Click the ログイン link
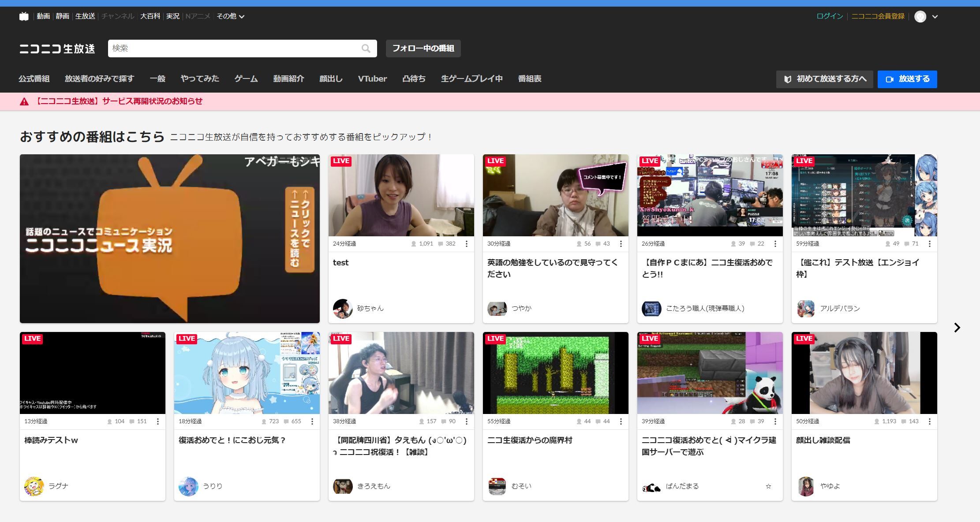Image resolution: width=980 pixels, height=522 pixels. [829, 16]
